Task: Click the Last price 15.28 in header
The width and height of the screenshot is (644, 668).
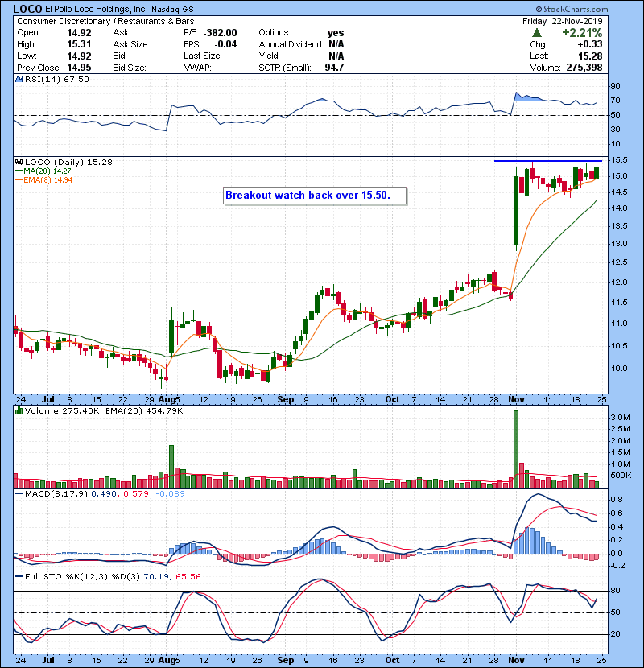Action: coord(590,56)
